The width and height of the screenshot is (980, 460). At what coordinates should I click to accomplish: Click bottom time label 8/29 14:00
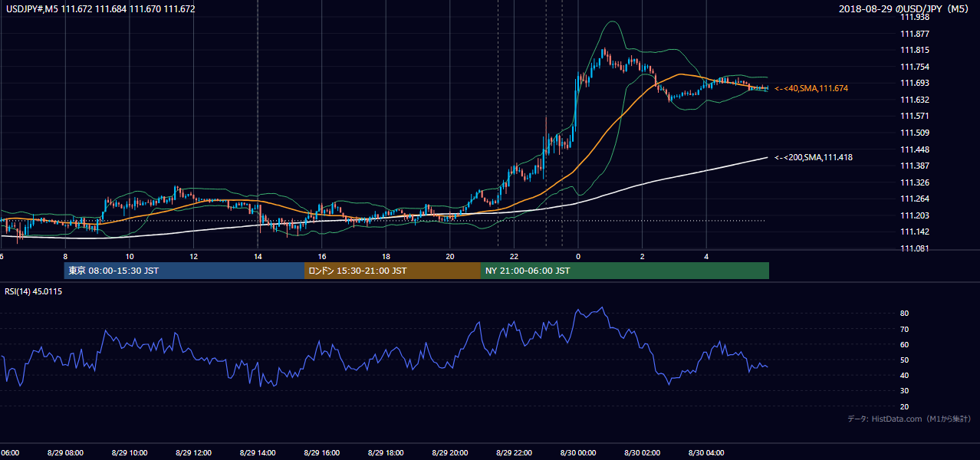click(x=258, y=453)
